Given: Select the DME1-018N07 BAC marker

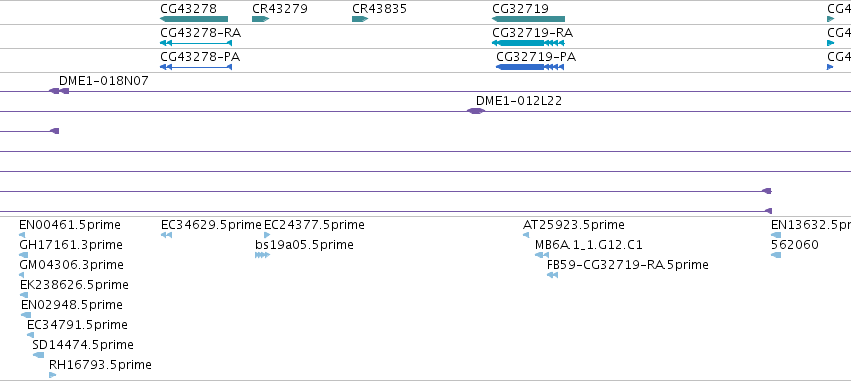Looking at the screenshot, I should [x=59, y=91].
